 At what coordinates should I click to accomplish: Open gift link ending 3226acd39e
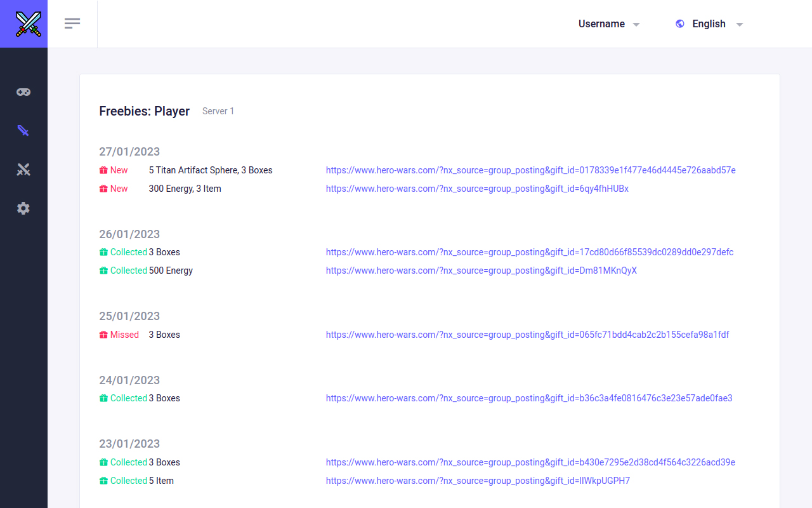[x=530, y=462]
